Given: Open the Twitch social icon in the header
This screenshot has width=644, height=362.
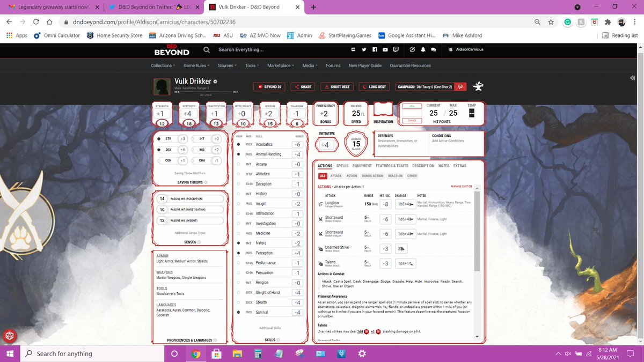Looking at the screenshot, I should coord(396,49).
